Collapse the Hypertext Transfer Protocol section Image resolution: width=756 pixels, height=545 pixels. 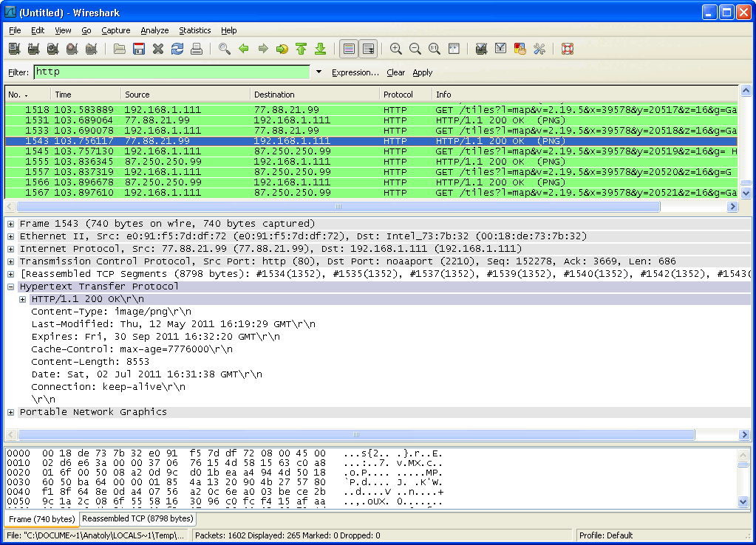11,287
